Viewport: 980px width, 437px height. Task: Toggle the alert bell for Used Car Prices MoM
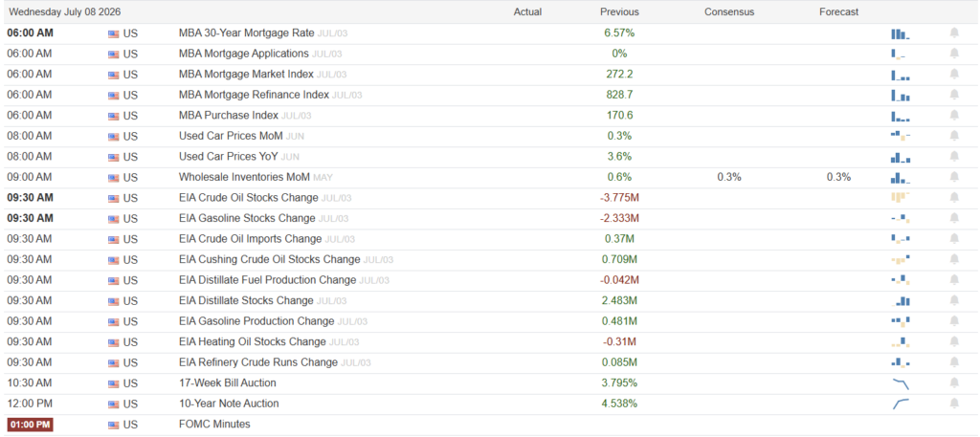tap(954, 136)
